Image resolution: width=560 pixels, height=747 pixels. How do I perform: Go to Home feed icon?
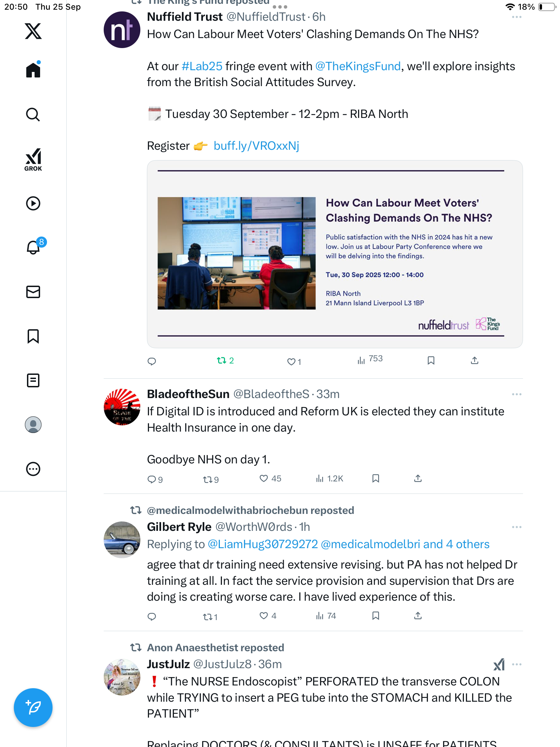pos(33,70)
